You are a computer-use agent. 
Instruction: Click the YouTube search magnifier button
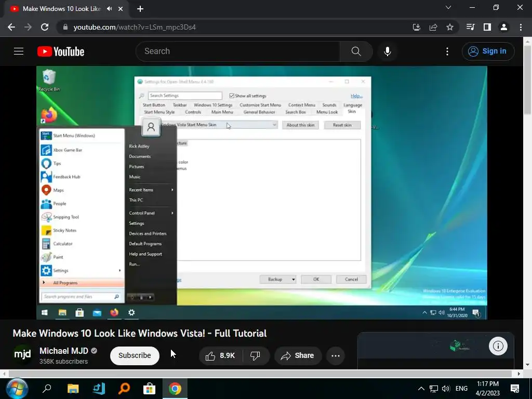pos(356,51)
